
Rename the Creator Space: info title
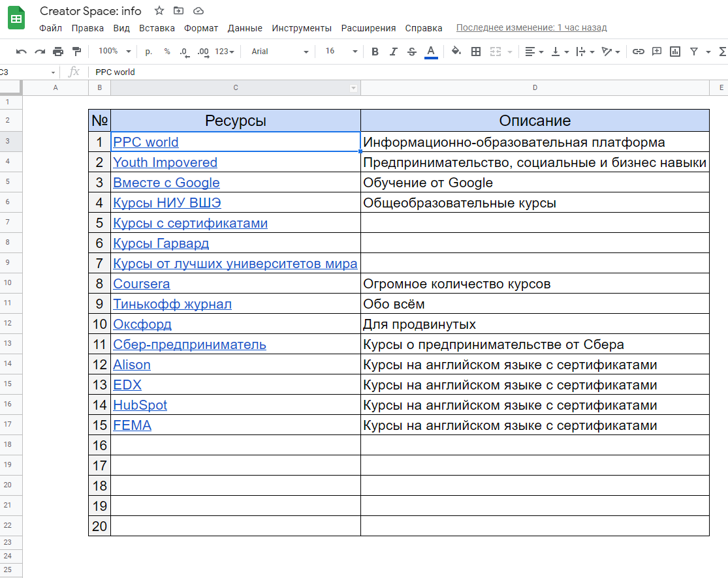tap(91, 10)
